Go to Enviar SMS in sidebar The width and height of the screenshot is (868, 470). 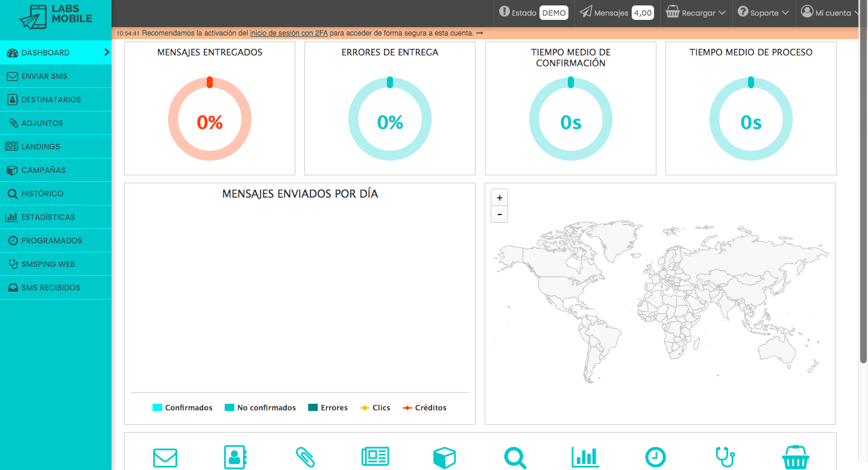pos(55,77)
